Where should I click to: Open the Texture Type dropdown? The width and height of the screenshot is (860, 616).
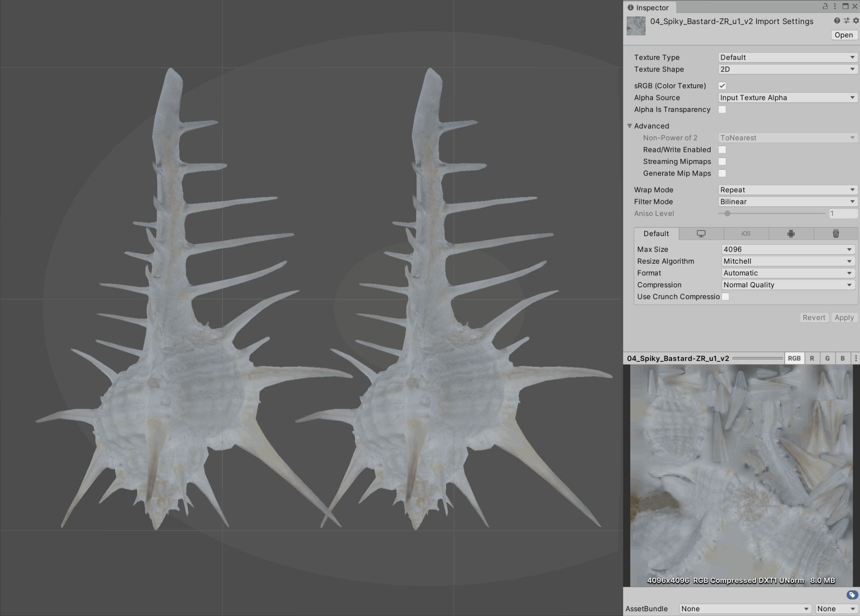[788, 57]
